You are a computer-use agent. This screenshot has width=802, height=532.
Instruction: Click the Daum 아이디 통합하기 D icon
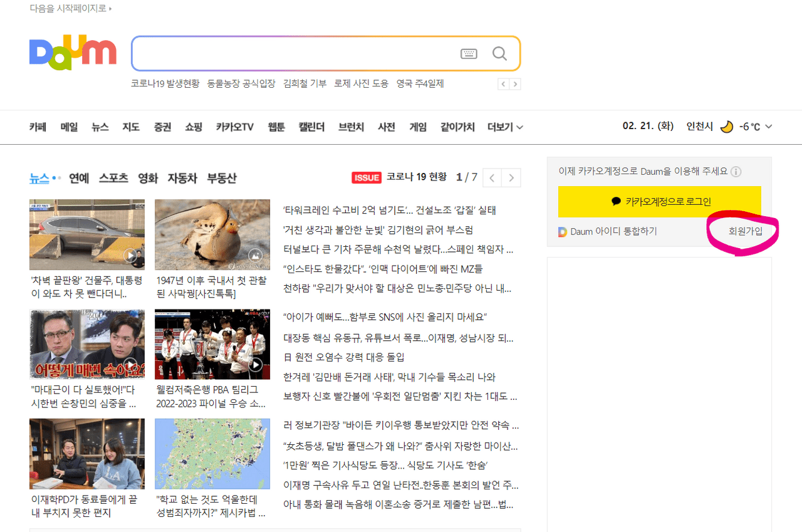pos(562,232)
